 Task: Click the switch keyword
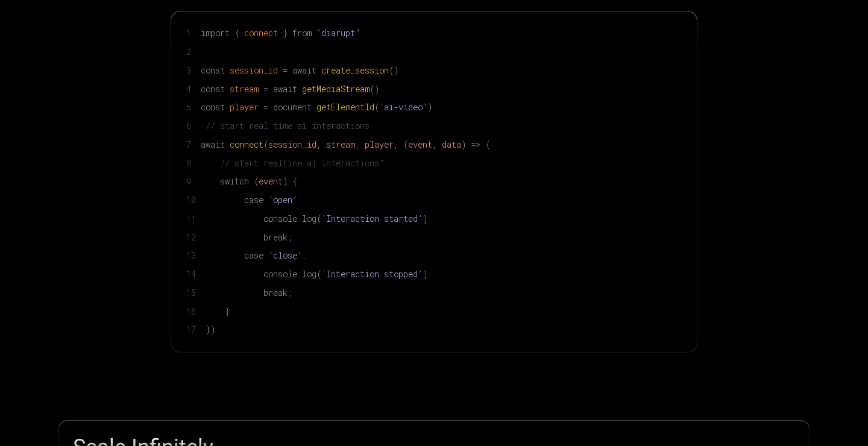(234, 181)
